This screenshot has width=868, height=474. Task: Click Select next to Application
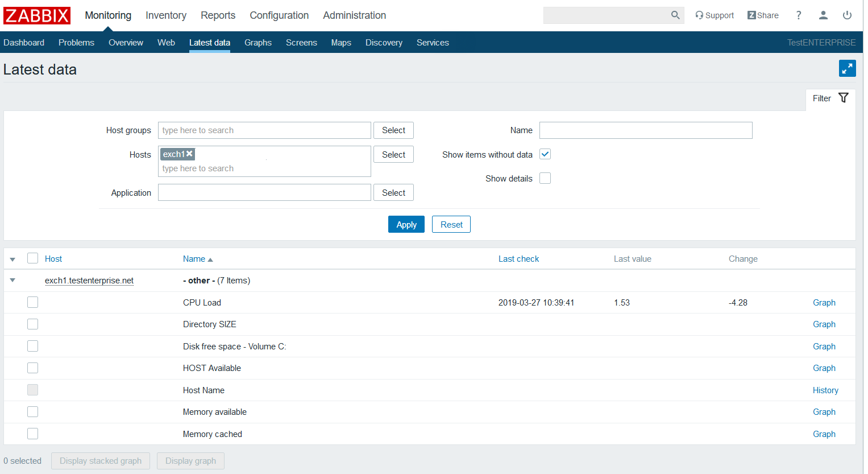click(393, 192)
